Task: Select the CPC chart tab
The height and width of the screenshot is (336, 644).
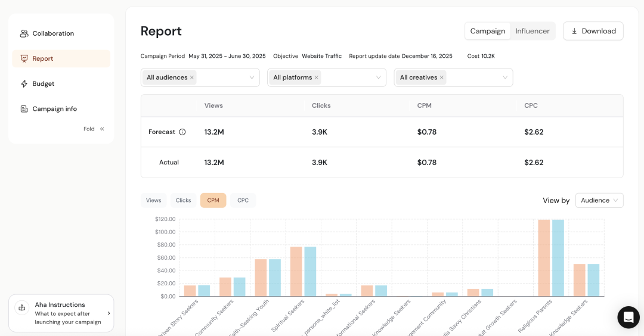Action: [243, 201]
